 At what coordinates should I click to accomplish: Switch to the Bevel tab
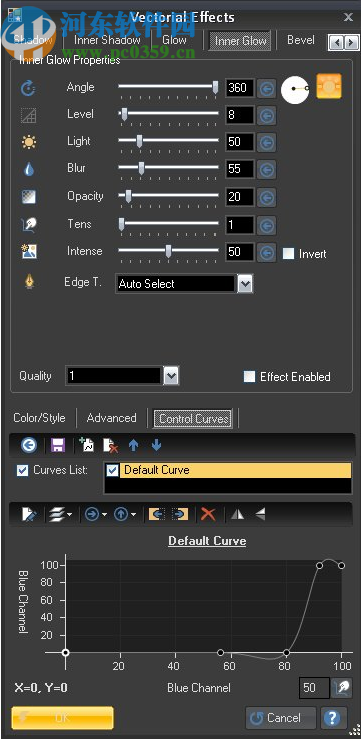(x=301, y=40)
